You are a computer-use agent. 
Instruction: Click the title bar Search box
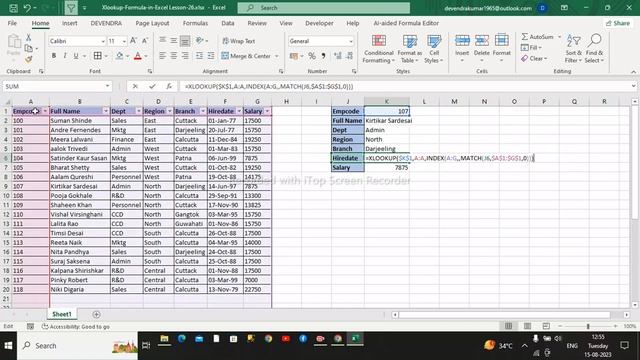coord(324,8)
